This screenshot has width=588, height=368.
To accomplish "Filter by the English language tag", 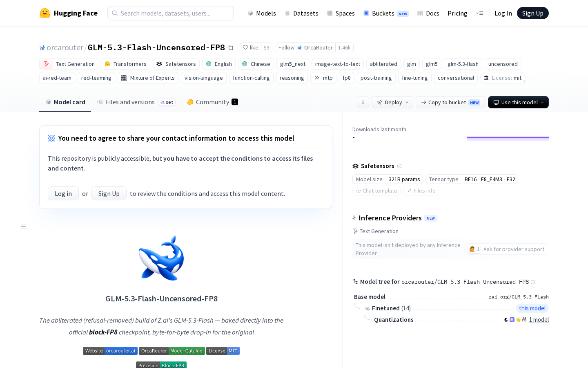I will [x=219, y=64].
